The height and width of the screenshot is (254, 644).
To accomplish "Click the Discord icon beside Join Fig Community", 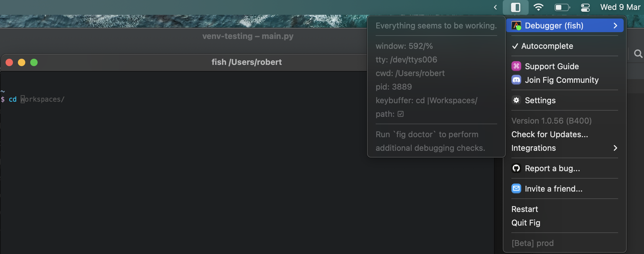I will pyautogui.click(x=516, y=80).
